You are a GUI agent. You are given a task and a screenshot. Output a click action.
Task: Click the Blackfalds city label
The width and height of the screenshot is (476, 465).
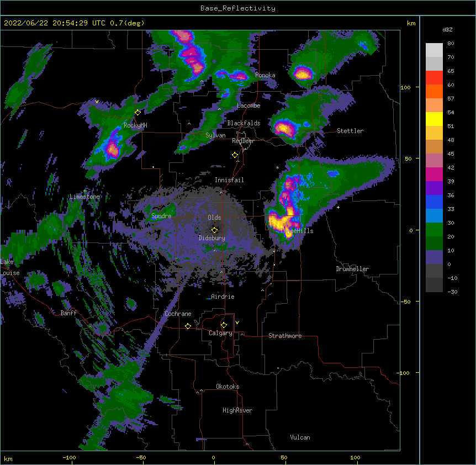pos(244,123)
